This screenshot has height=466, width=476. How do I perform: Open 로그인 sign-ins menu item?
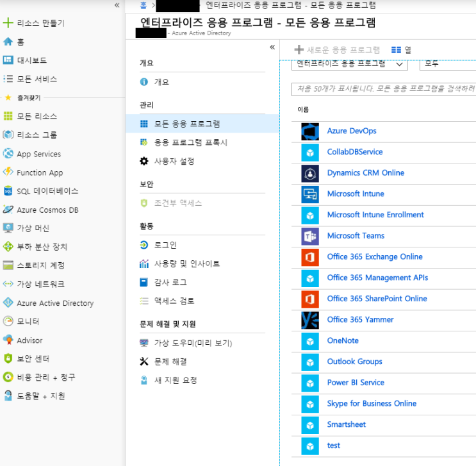coord(202,245)
